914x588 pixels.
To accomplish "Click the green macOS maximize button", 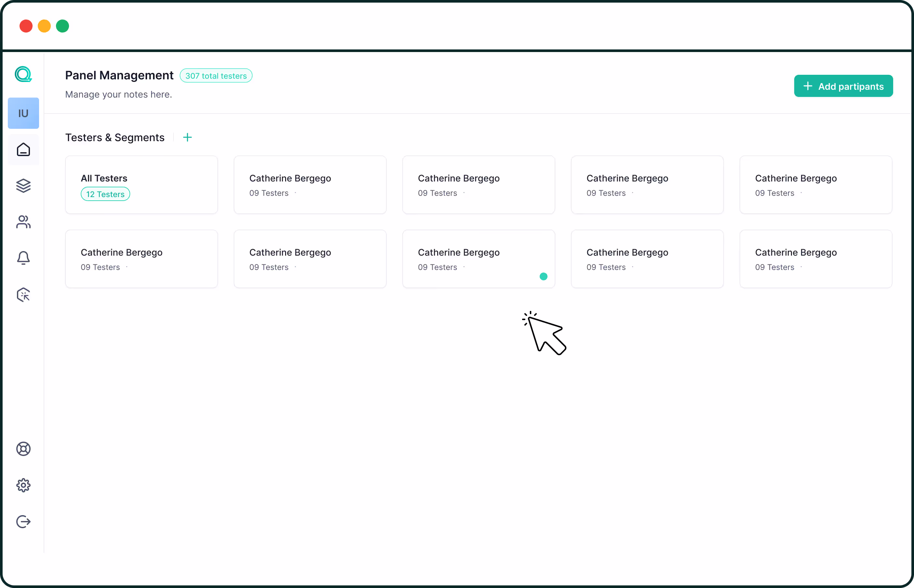I will pyautogui.click(x=62, y=26).
